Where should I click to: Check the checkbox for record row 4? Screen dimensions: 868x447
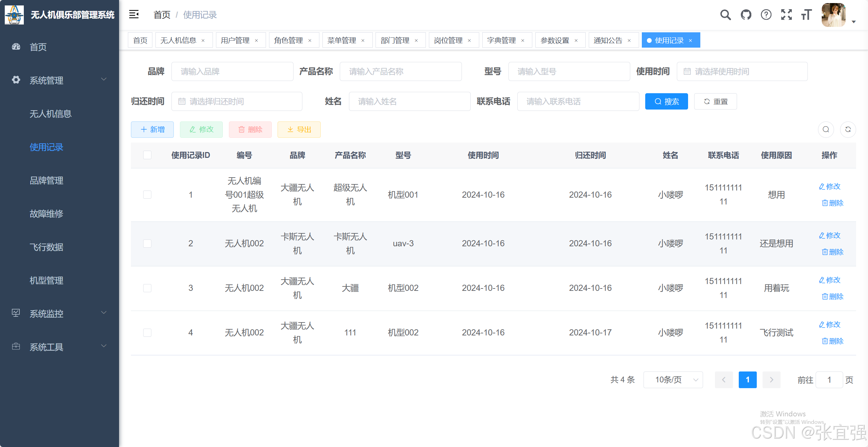pyautogui.click(x=147, y=332)
